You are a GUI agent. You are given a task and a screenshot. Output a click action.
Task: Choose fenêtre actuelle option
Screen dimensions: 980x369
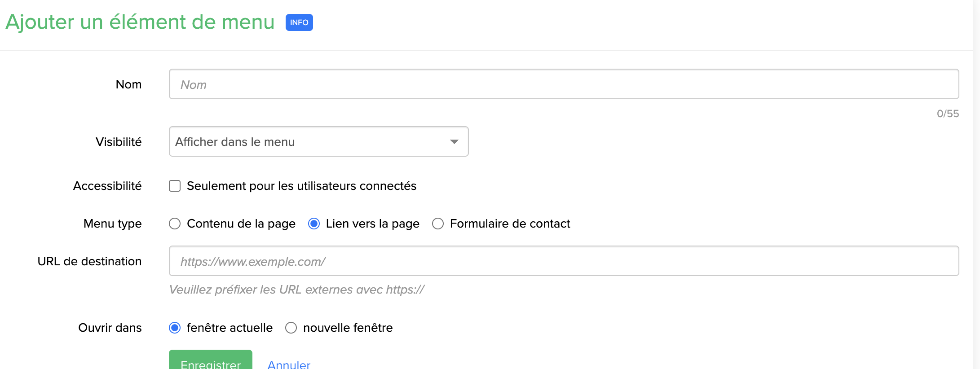coord(175,328)
